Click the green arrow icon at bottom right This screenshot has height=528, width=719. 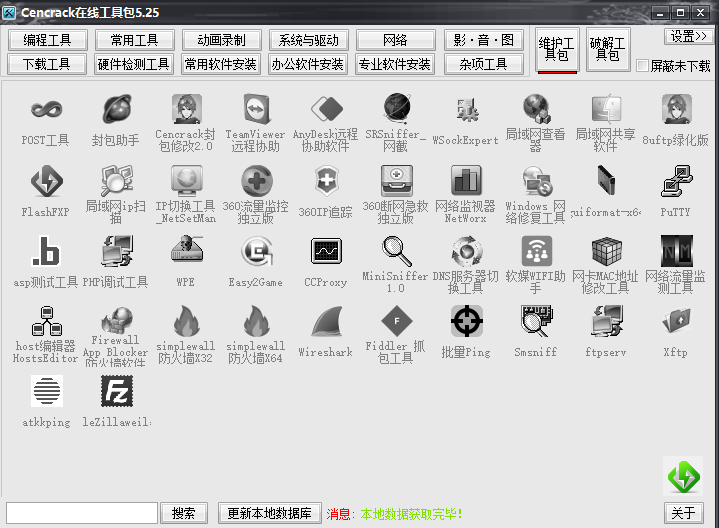click(683, 476)
